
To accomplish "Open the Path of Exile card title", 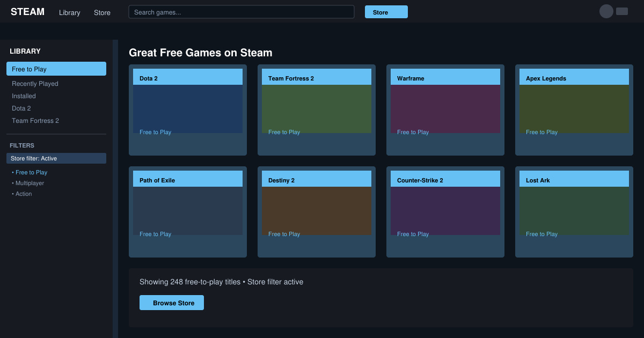I will coord(188,179).
